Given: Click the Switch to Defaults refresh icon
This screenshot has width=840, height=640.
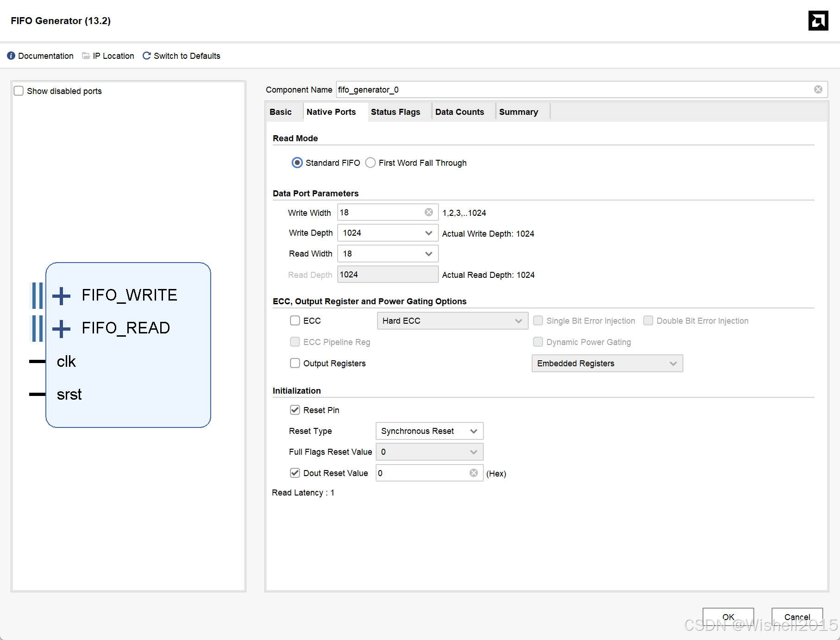Looking at the screenshot, I should 147,56.
